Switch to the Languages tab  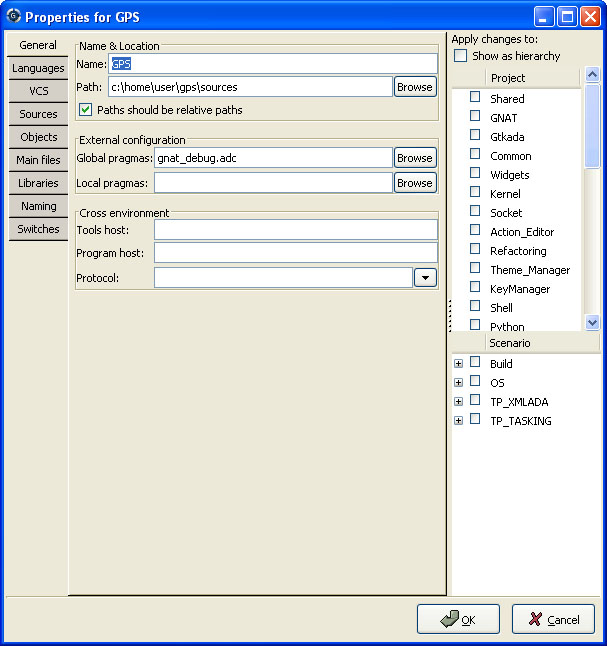[x=38, y=68]
